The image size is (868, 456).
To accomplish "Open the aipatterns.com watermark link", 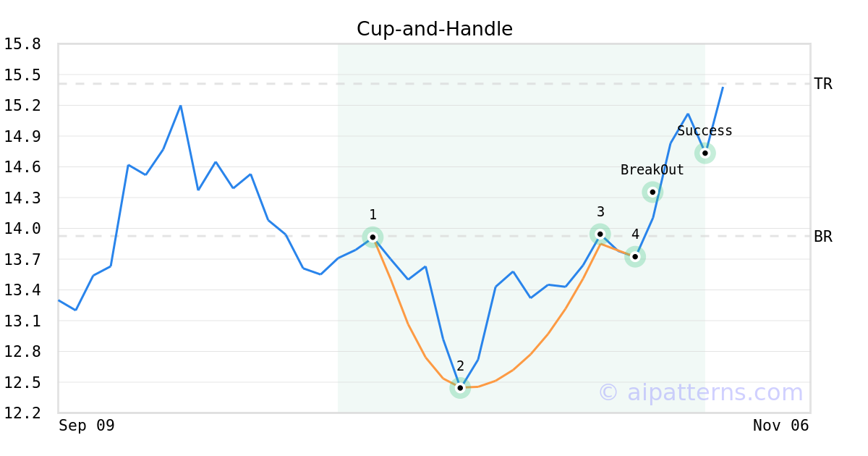I will click(x=700, y=392).
